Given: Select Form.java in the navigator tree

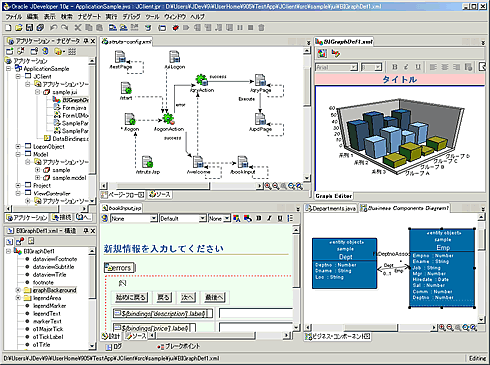Looking at the screenshot, I should 74,108.
